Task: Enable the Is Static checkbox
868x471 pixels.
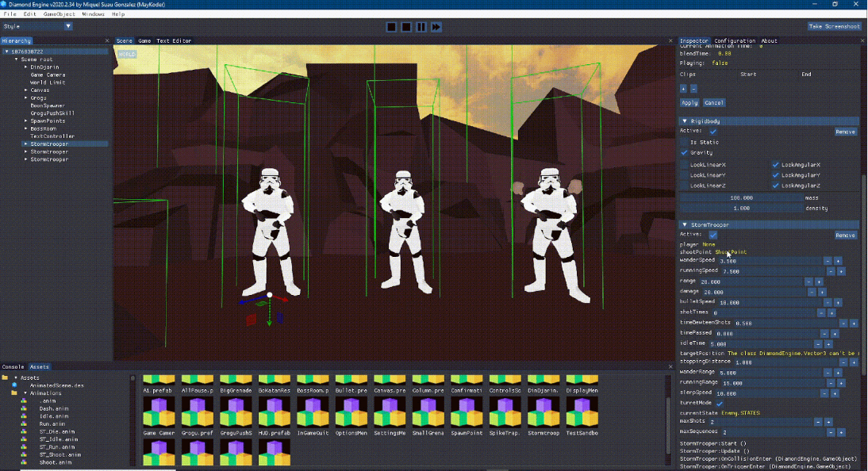Action: coord(684,142)
